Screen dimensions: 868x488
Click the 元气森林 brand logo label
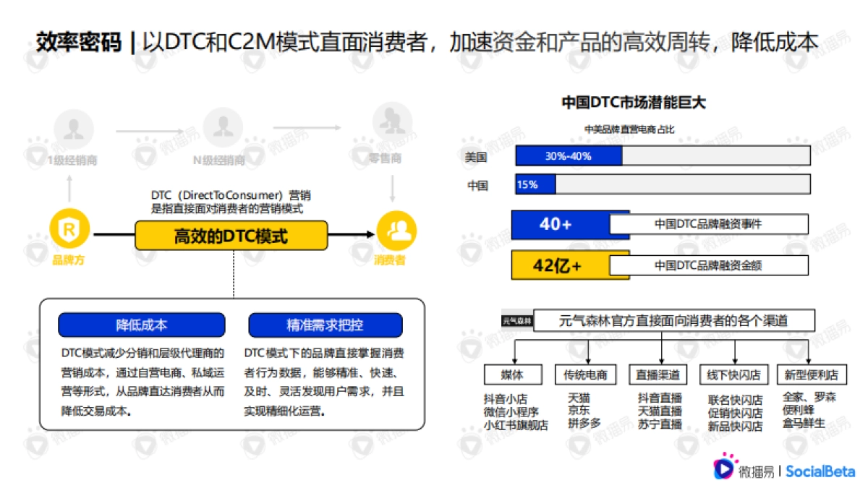[516, 320]
